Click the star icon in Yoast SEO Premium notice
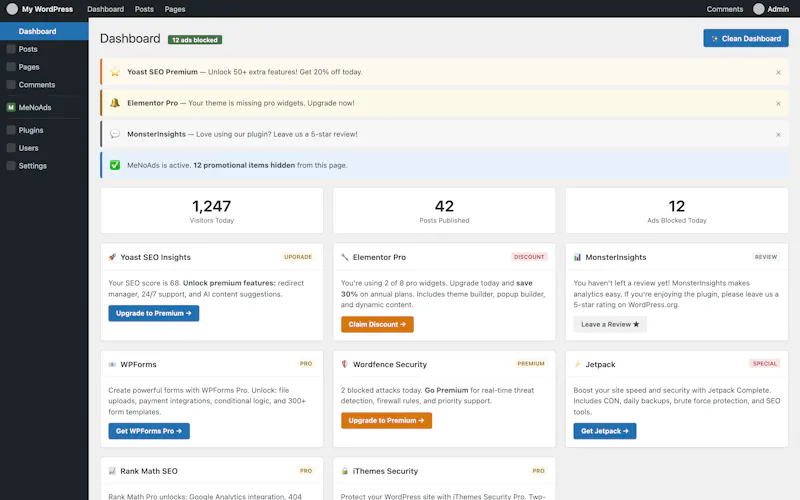The image size is (800, 500). coord(115,71)
